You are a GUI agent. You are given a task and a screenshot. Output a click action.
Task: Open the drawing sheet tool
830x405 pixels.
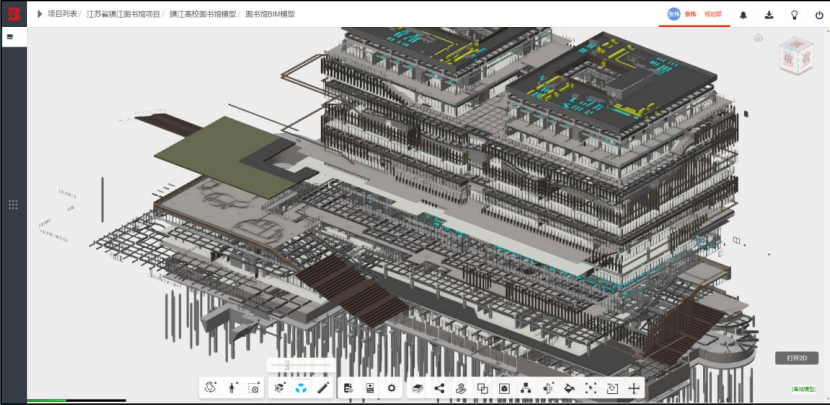click(x=370, y=388)
